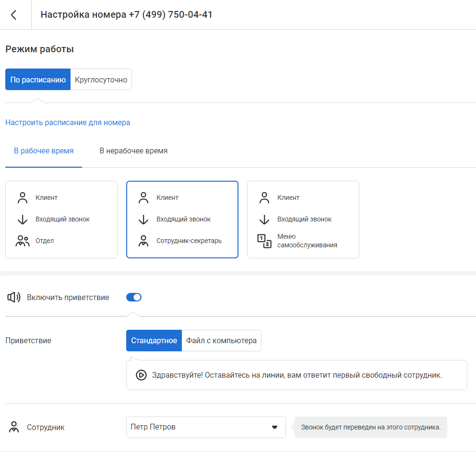Disable the Включить приветствие toggle
The height and width of the screenshot is (452, 476).
tap(134, 298)
